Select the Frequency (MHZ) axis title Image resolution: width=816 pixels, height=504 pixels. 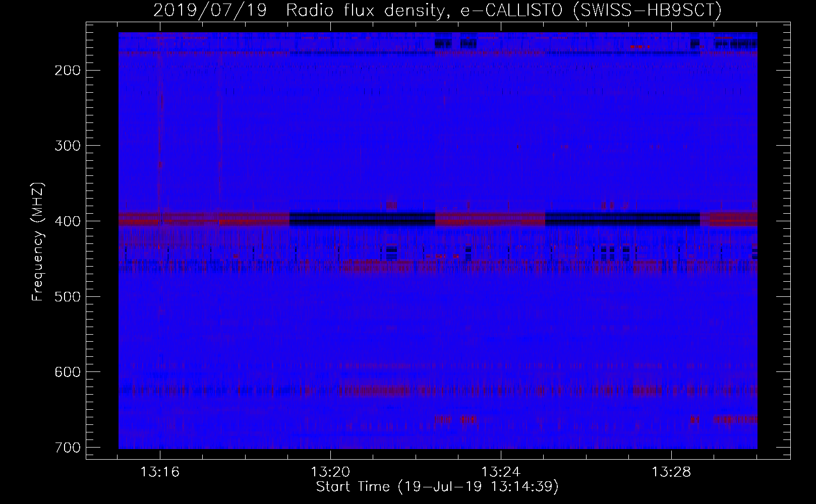click(38, 242)
